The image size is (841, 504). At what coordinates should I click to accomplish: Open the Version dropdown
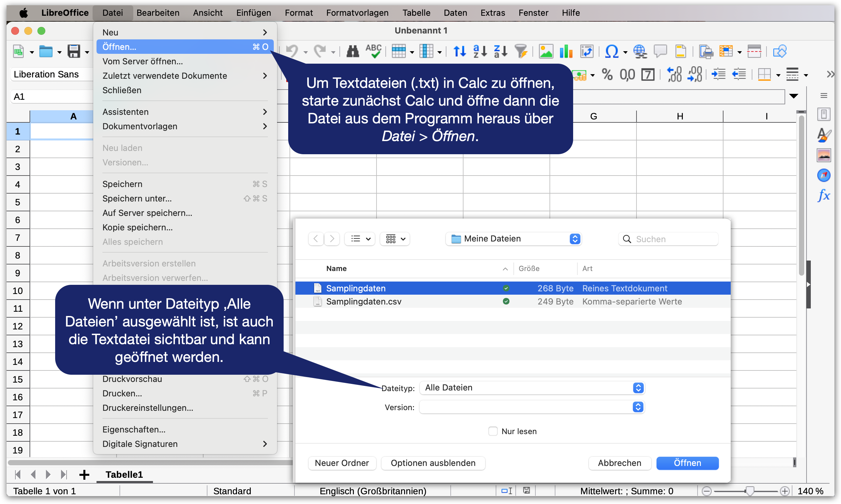532,407
